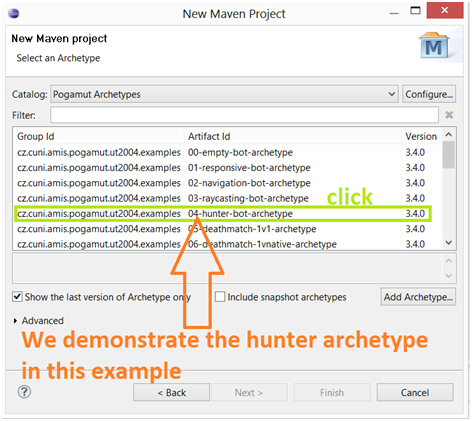
Task: Click the Maven M wizard icon
Action: click(434, 46)
